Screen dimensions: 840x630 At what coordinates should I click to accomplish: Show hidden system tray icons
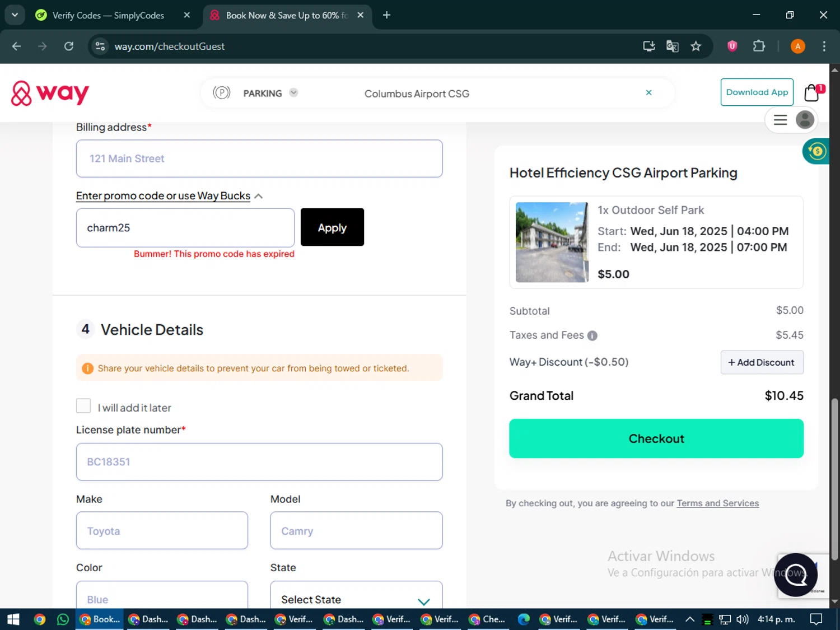tap(690, 619)
